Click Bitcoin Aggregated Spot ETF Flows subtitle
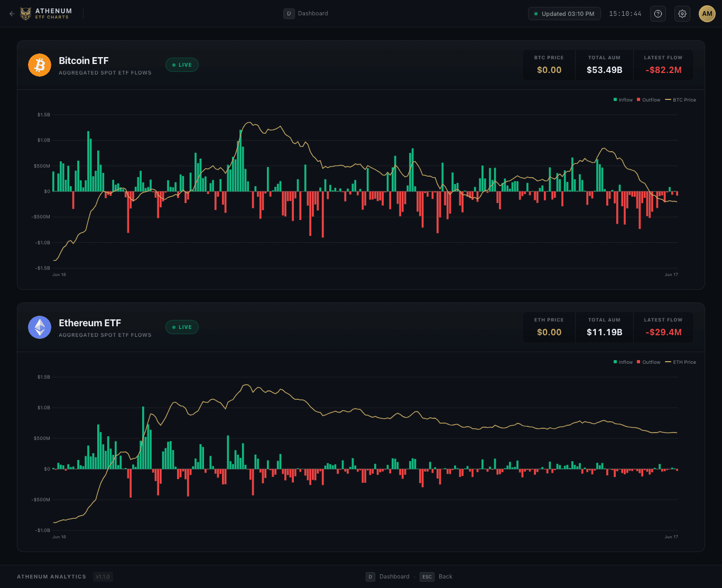Viewport: 722px width, 588px height. (x=105, y=73)
